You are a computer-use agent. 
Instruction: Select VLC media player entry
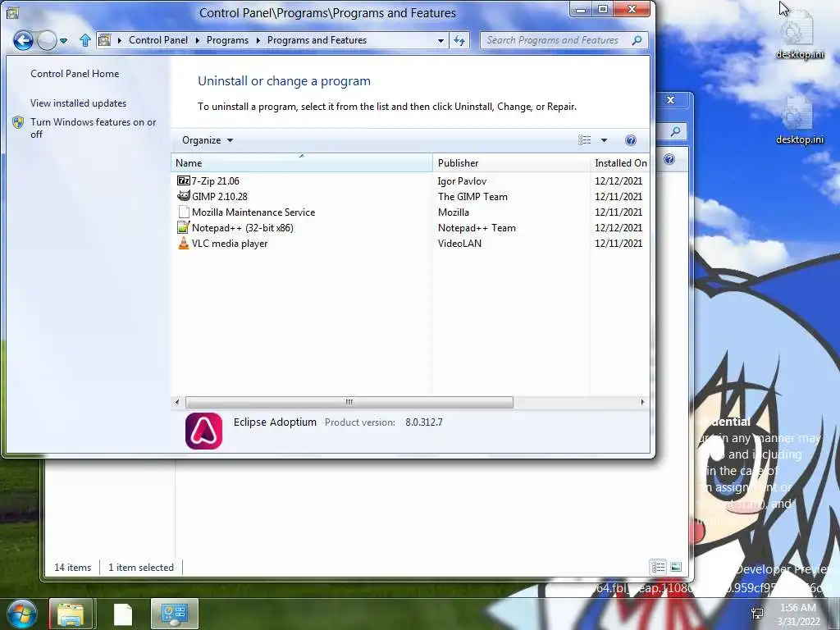tap(230, 243)
